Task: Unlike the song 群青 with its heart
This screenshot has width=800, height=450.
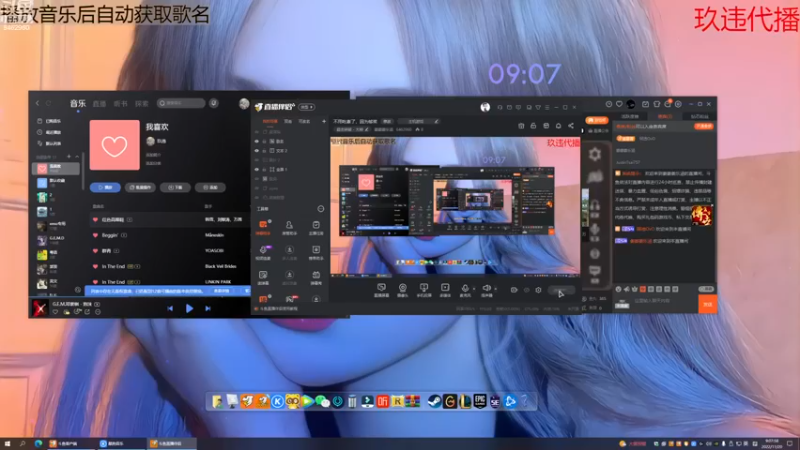Action: point(95,251)
